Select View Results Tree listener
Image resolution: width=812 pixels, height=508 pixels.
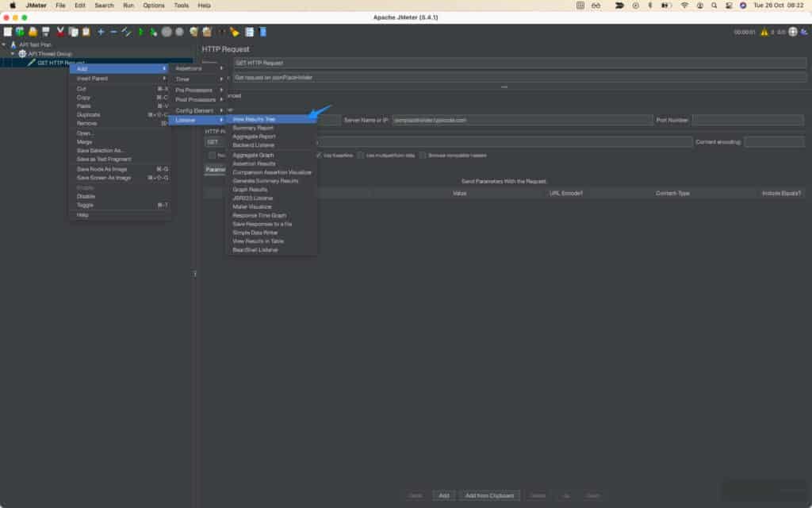(x=271, y=119)
